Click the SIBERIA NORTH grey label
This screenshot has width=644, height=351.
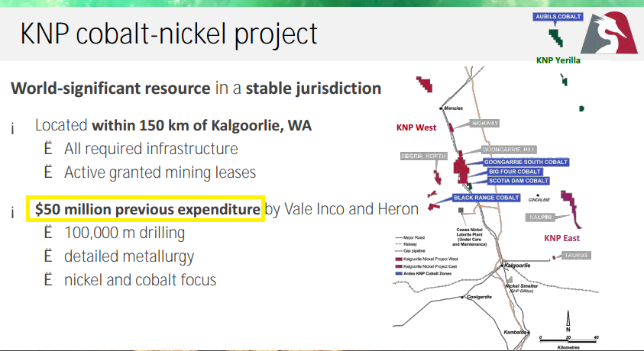423,156
